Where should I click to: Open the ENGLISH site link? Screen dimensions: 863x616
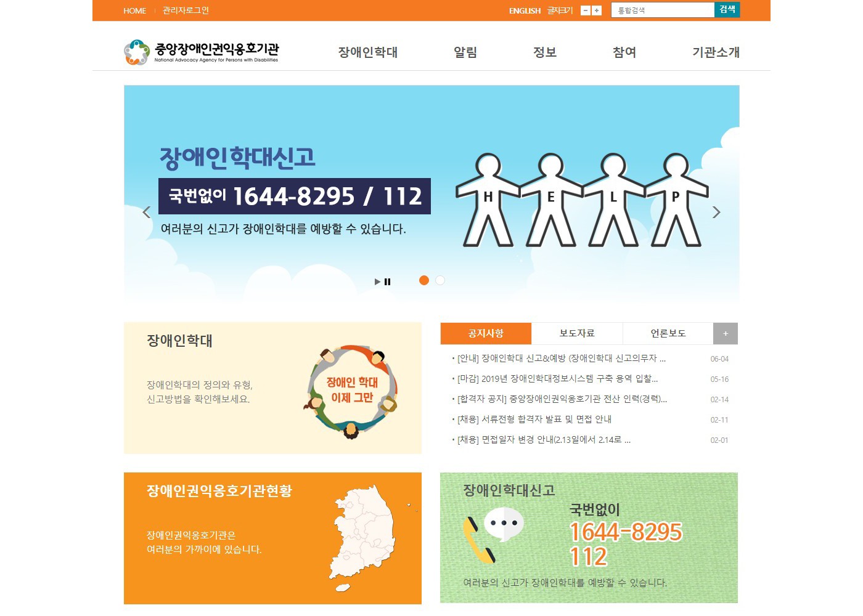525,10
